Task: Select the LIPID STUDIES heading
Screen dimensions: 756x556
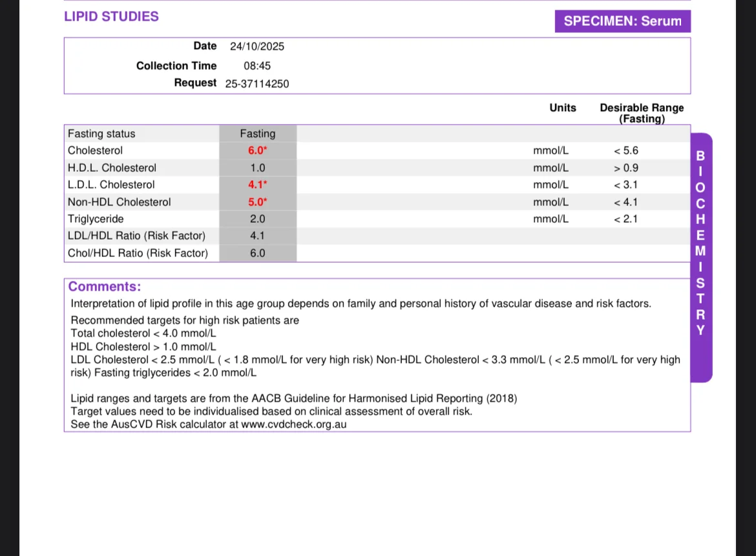Action: 111,16
